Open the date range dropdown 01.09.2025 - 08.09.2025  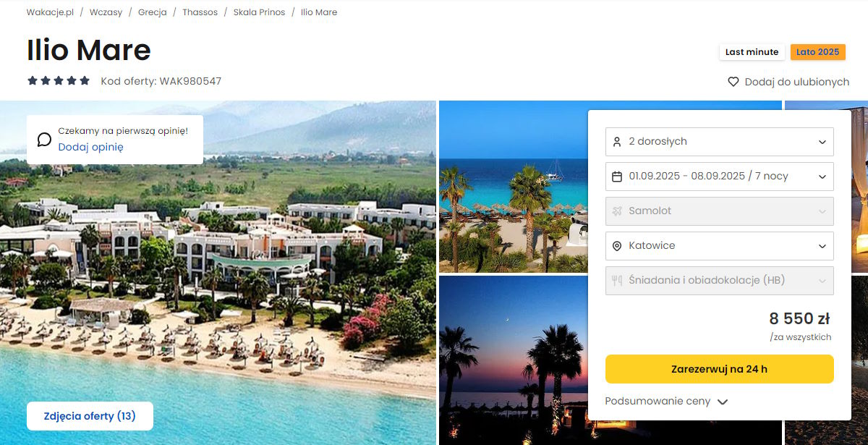click(x=720, y=177)
